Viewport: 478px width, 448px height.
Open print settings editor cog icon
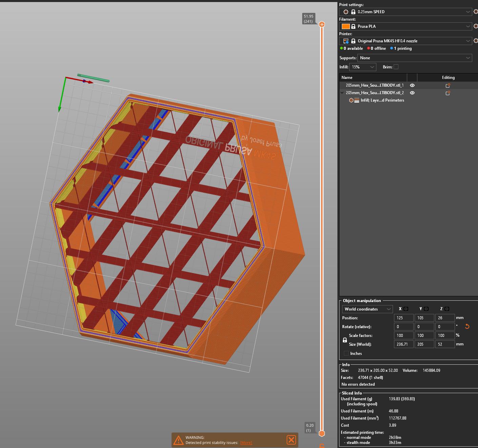pyautogui.click(x=476, y=12)
